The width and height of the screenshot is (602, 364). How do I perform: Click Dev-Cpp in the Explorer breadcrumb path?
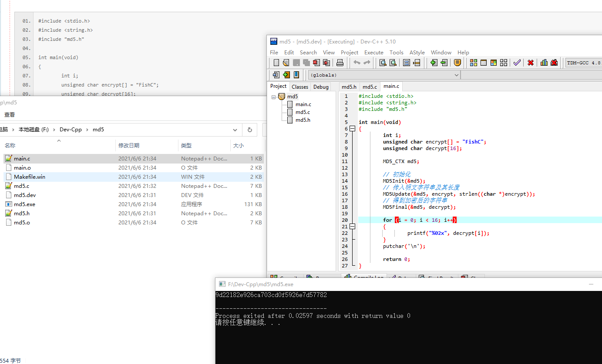pos(71,130)
